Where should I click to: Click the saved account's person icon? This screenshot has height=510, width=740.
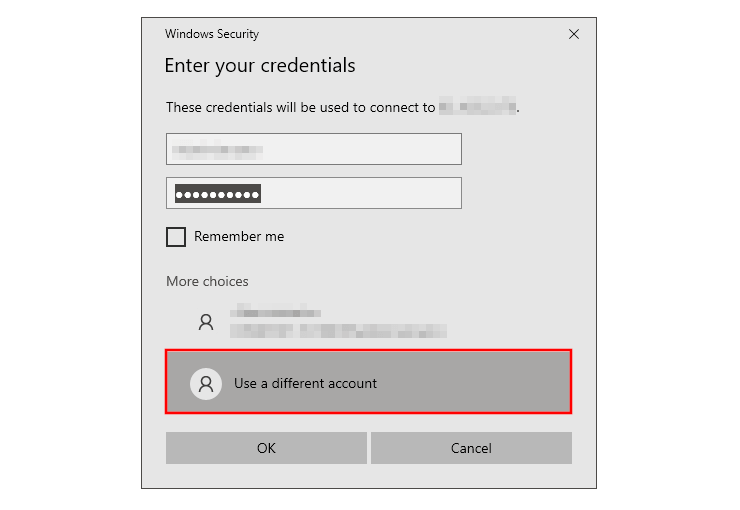(x=206, y=322)
